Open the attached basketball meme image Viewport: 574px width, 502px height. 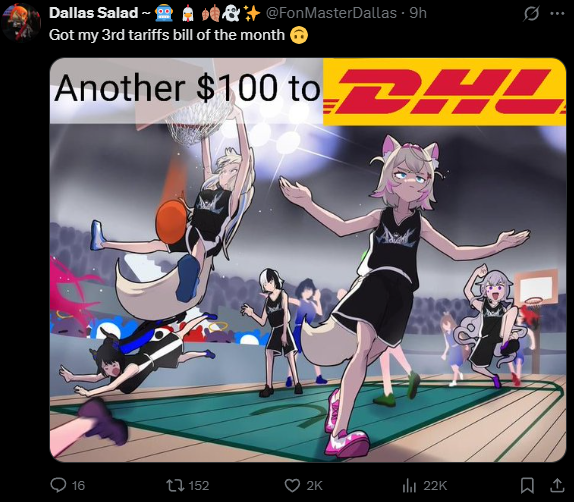[308, 260]
